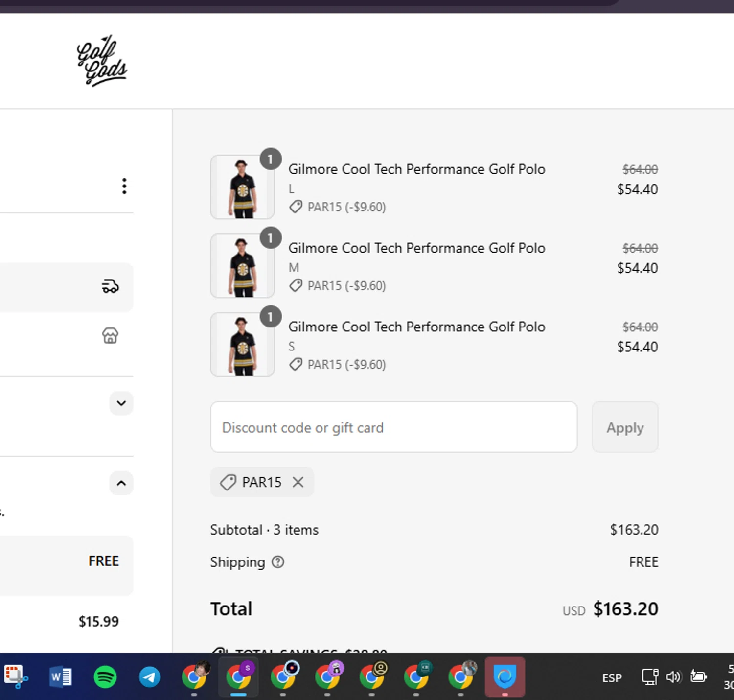Screen dimensions: 734x700
Task: Click the size S polo product name
Action: (417, 327)
